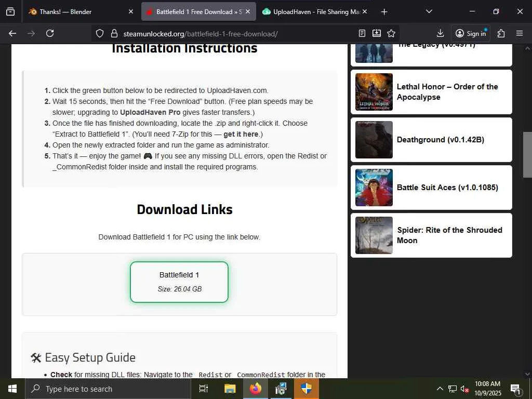This screenshot has height=399, width=532.
Task: Click the page vertical scrollbar thumb
Action: (527, 154)
